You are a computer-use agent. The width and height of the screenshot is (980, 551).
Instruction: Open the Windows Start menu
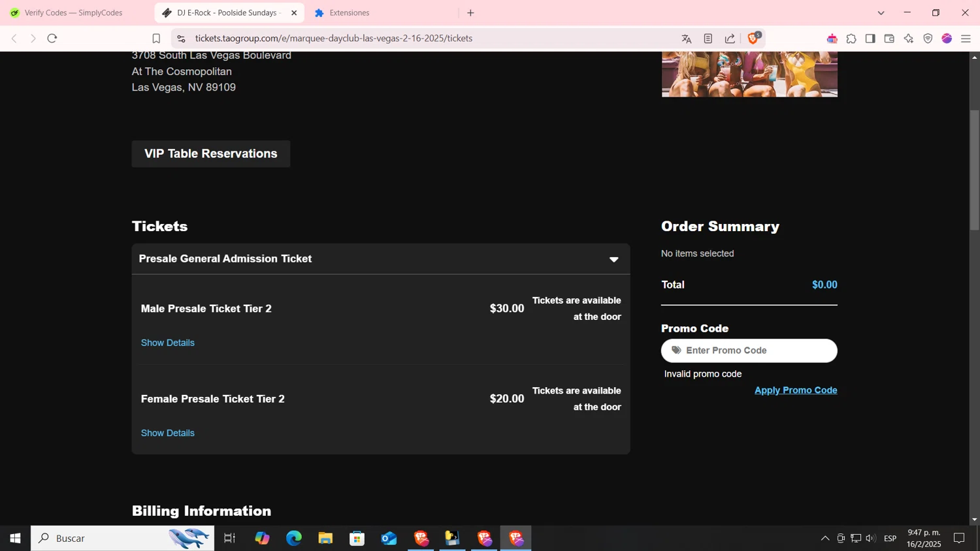15,538
